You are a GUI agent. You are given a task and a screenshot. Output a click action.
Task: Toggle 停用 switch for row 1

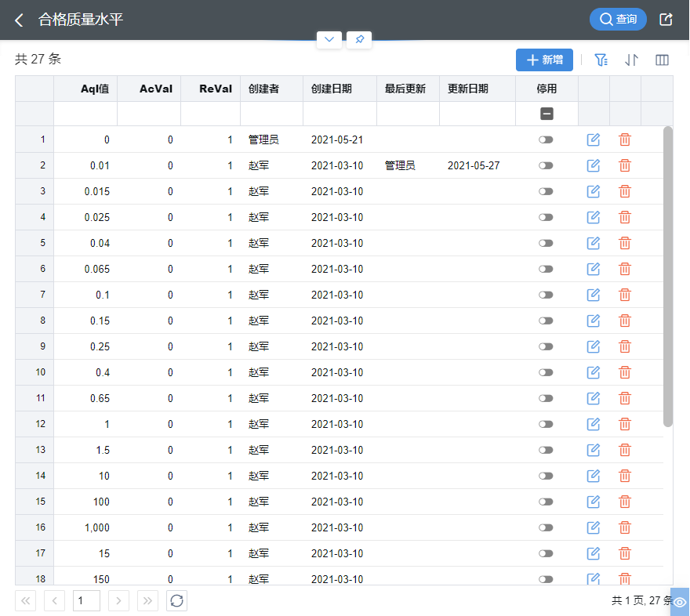point(546,140)
